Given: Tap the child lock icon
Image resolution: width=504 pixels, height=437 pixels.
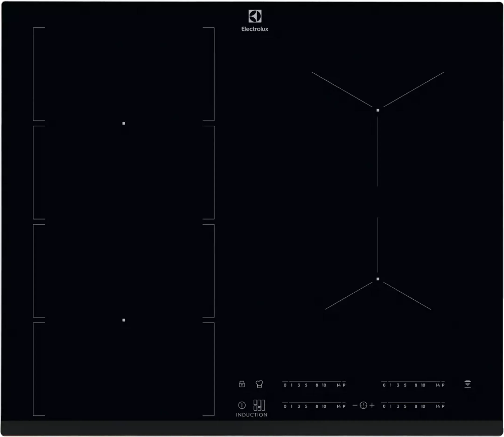Looking at the screenshot, I should click(242, 384).
